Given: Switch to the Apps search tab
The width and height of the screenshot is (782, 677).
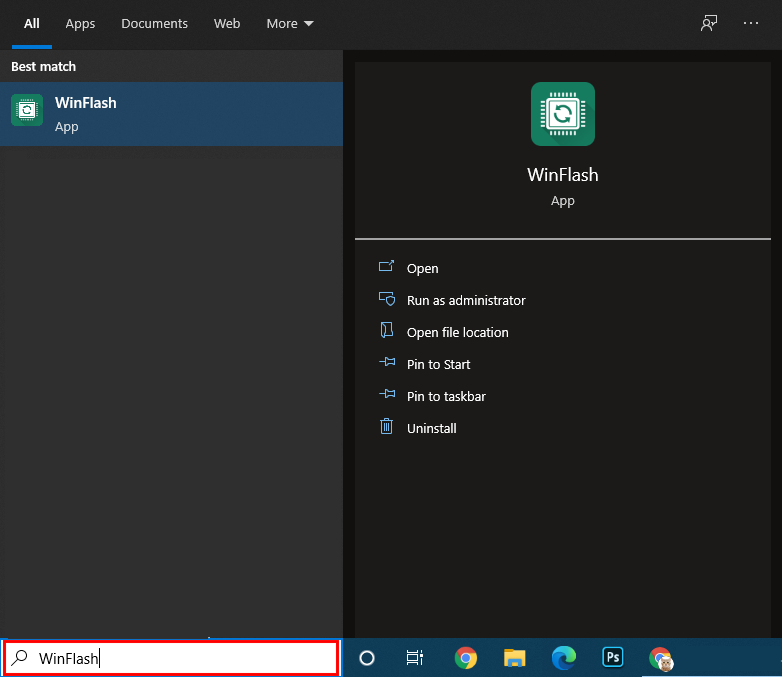Looking at the screenshot, I should coord(80,23).
